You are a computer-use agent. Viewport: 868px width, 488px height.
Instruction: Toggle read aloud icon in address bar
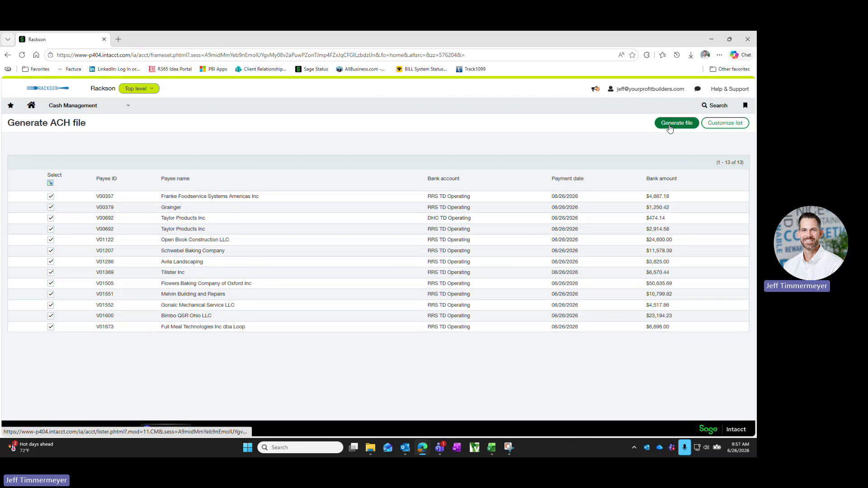click(621, 55)
